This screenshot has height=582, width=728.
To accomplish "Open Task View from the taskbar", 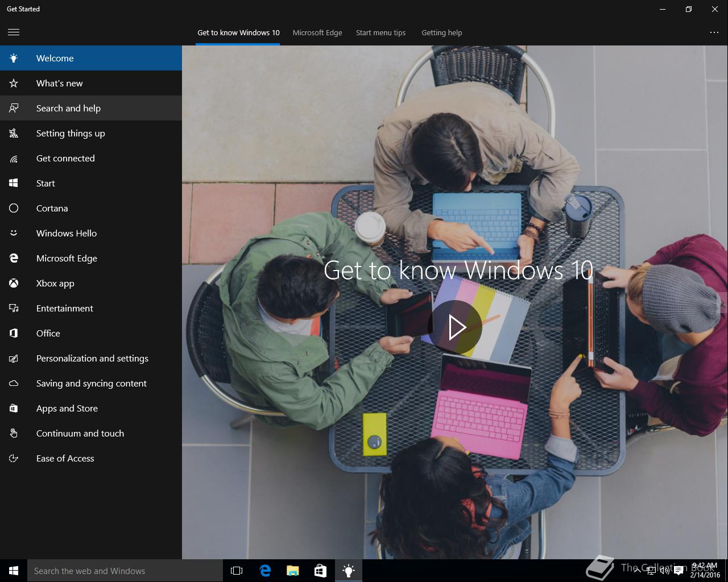I will coord(237,571).
